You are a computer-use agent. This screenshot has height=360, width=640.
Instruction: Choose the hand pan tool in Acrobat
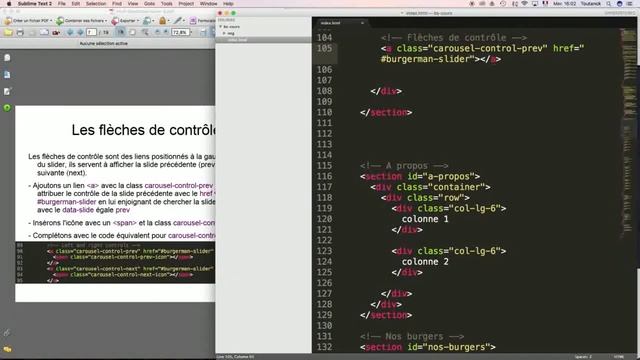[132, 32]
